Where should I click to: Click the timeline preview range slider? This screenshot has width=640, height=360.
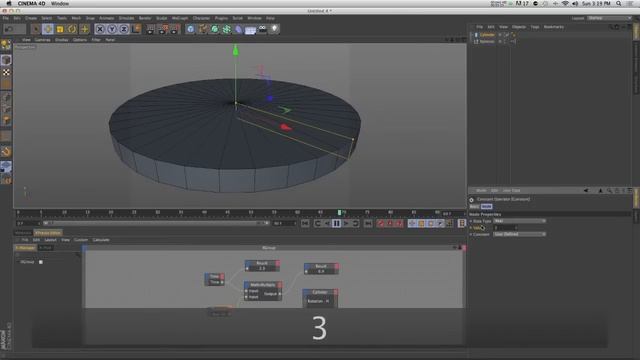156,223
